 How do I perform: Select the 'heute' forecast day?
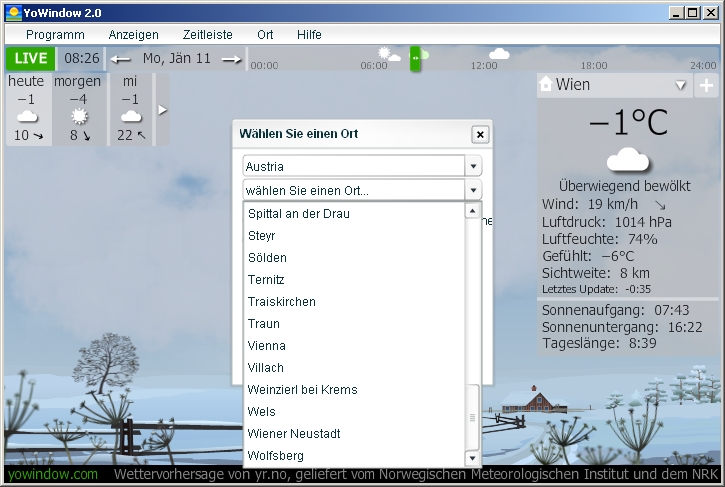tap(27, 109)
